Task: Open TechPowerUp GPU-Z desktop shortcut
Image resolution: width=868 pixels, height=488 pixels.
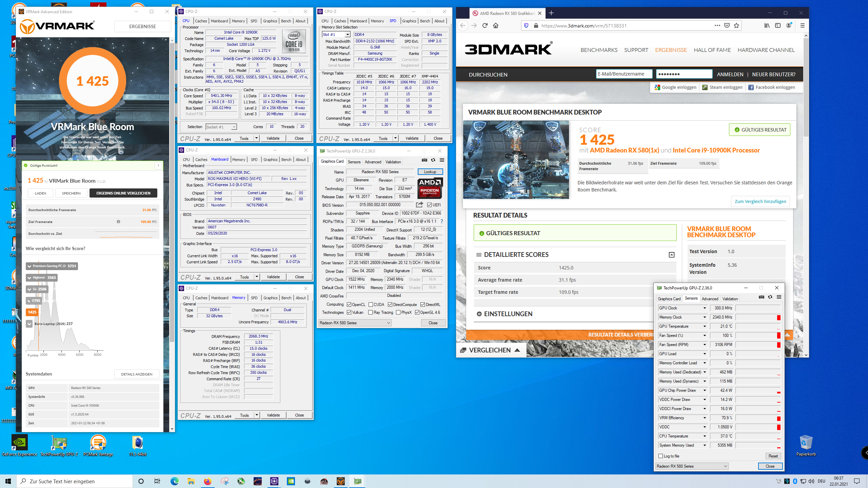Action: coord(59,446)
